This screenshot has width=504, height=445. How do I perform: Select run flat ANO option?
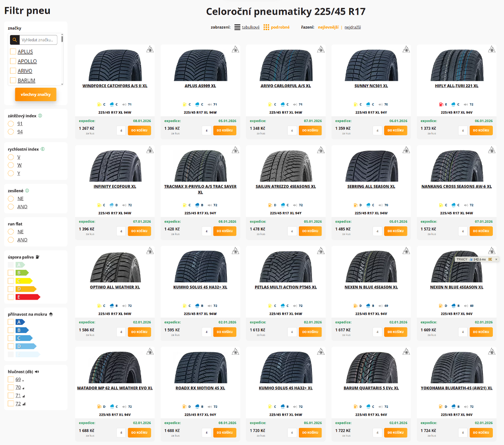pyautogui.click(x=11, y=240)
